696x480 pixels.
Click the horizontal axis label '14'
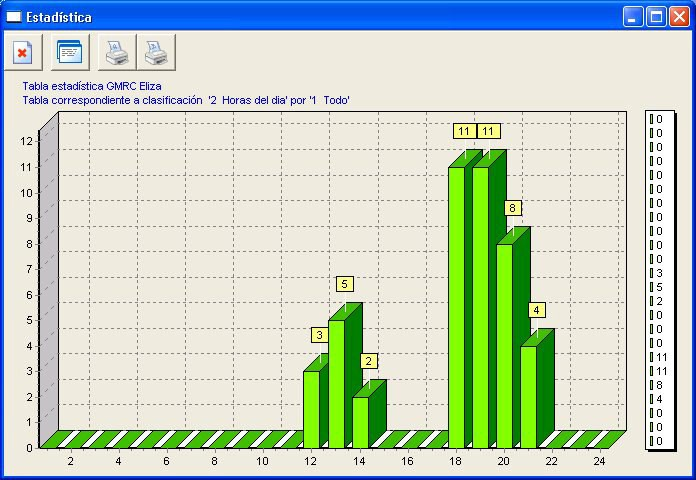coord(359,461)
